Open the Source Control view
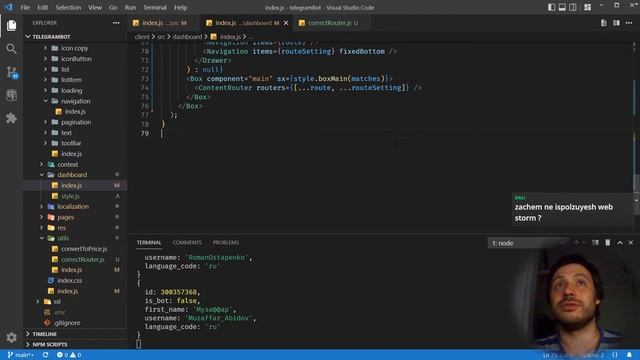 pos(11,72)
